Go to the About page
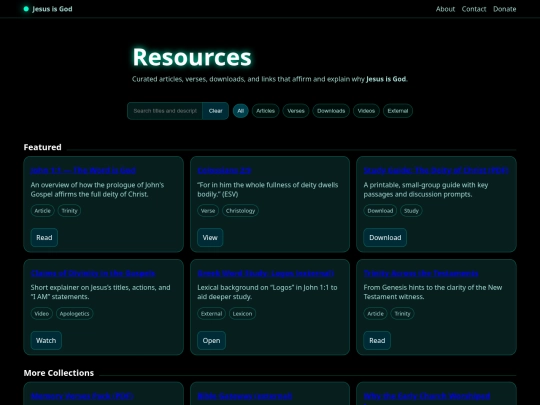This screenshot has width=540, height=405. pos(445,9)
